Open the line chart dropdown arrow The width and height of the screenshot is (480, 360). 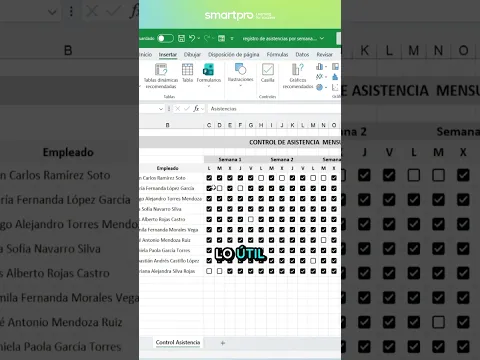click(326, 77)
